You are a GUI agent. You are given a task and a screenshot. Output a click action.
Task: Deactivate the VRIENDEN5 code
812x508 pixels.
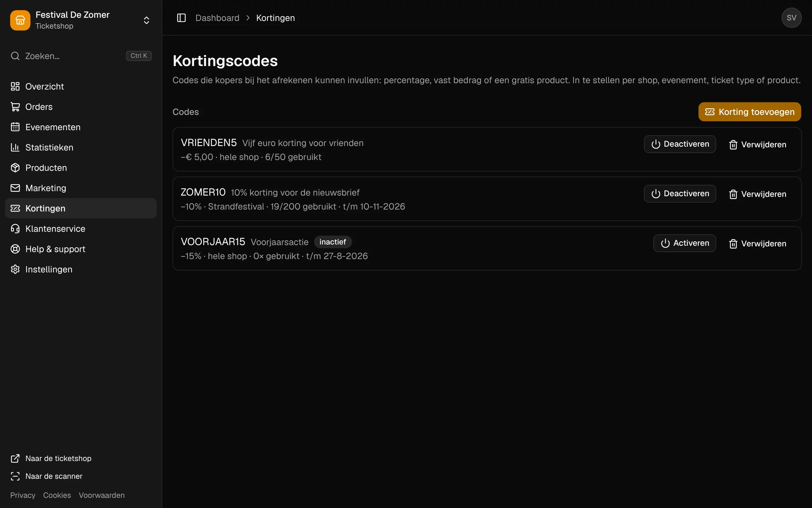pyautogui.click(x=680, y=144)
